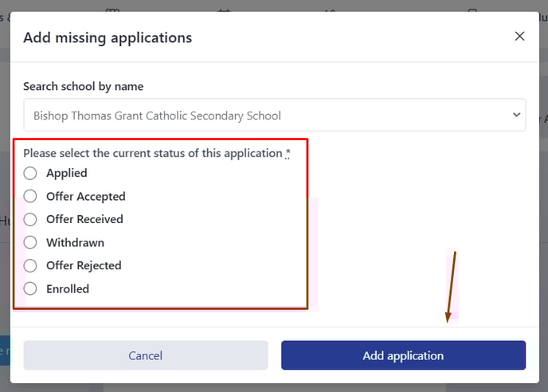Image resolution: width=548 pixels, height=392 pixels.
Task: Click the current status prompt text
Action: 153,153
